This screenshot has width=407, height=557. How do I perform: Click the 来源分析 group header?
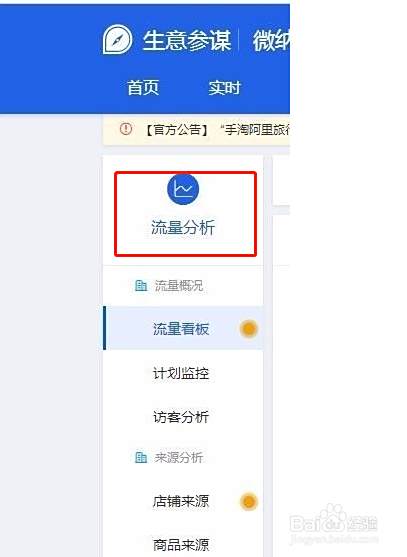[179, 458]
